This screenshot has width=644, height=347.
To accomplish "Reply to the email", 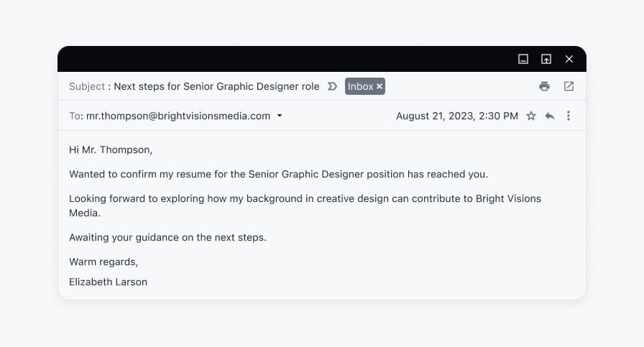I will 550,116.
